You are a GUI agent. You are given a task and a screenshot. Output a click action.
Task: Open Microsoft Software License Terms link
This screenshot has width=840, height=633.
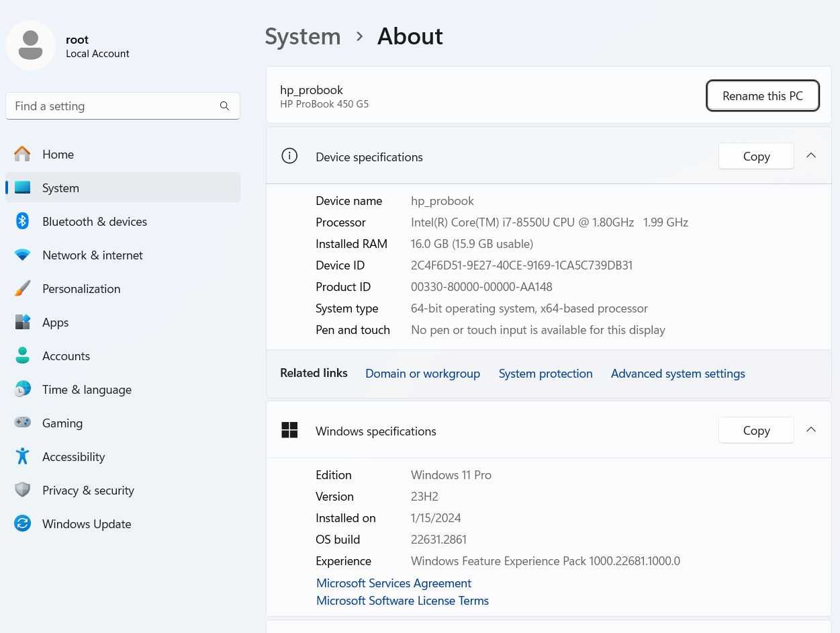[x=402, y=601]
